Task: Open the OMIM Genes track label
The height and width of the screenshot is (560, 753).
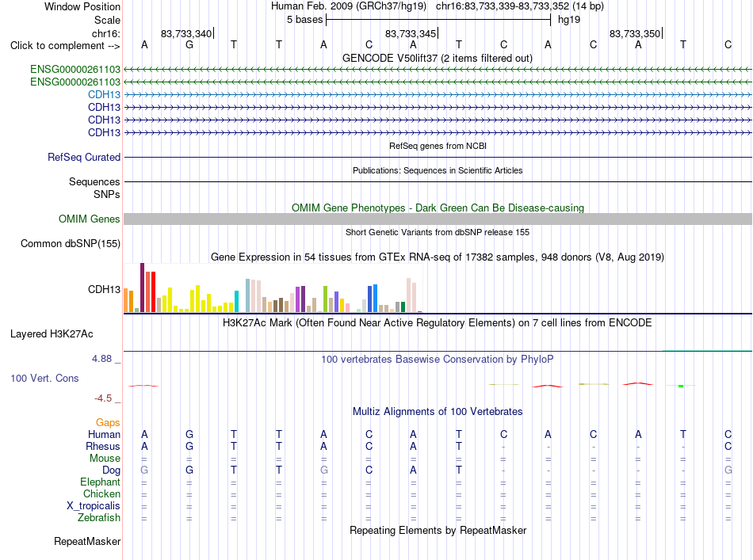Action: coord(89,219)
